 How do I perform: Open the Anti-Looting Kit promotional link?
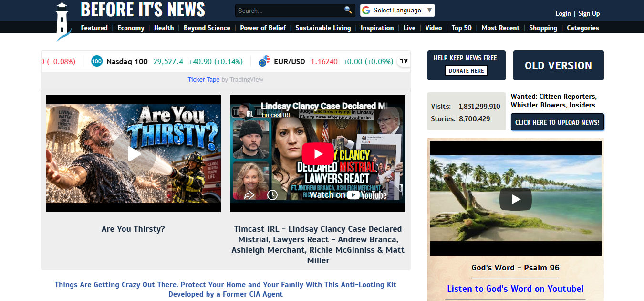point(226,289)
